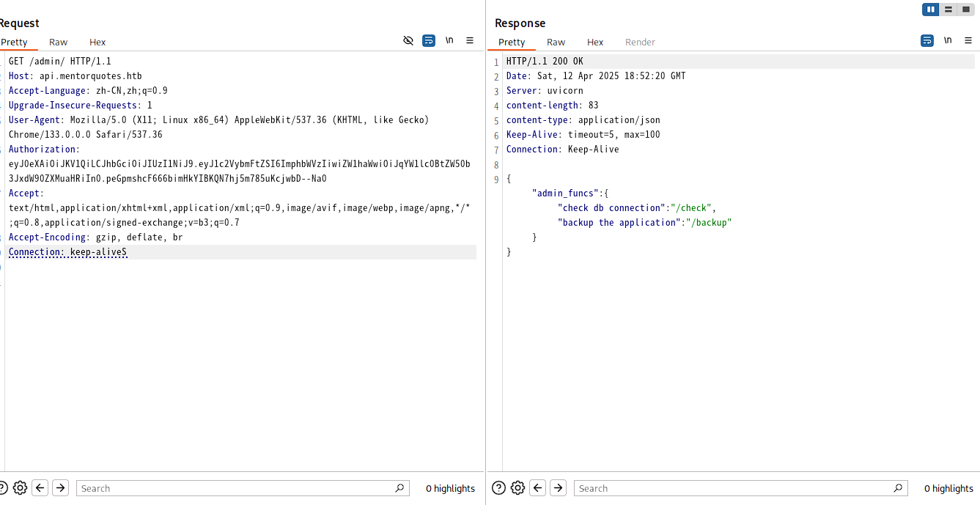This screenshot has width=980, height=505.
Task: Switch to side-by-side split layout
Action: [x=931, y=10]
